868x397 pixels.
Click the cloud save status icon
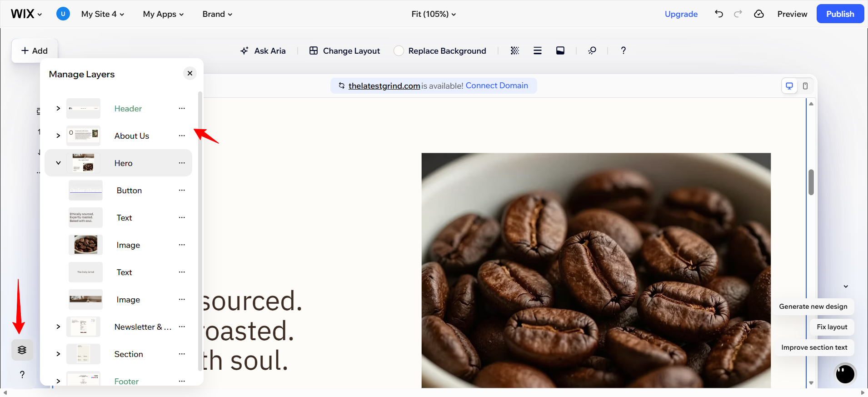(759, 14)
